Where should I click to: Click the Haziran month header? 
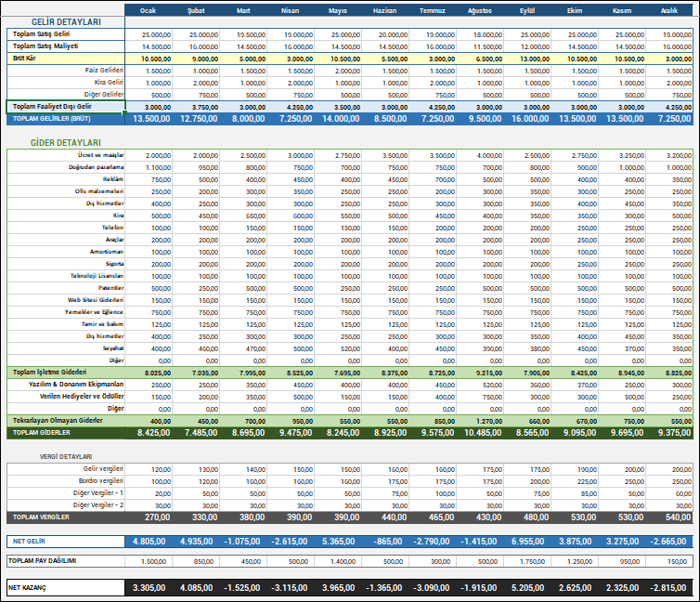(385, 10)
